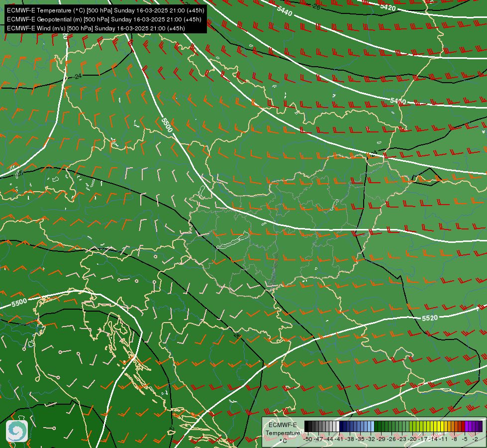
Task: Click the 5420 geopotential contour label
Action: (x=388, y=7)
